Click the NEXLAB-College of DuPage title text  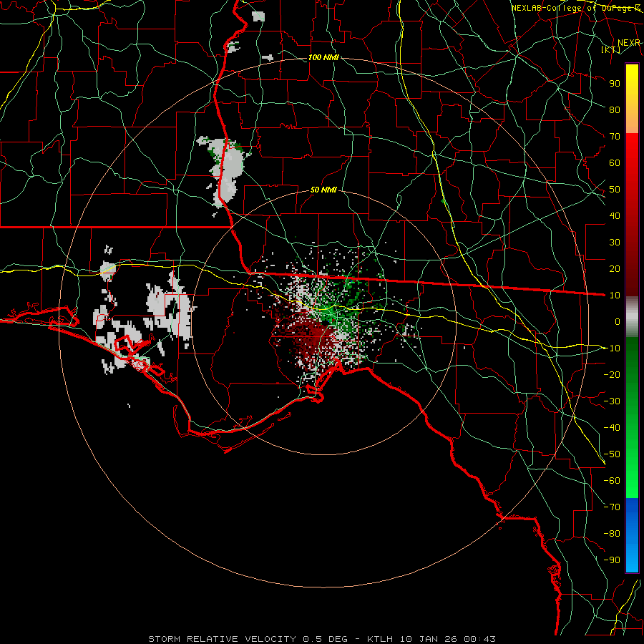pos(575,8)
